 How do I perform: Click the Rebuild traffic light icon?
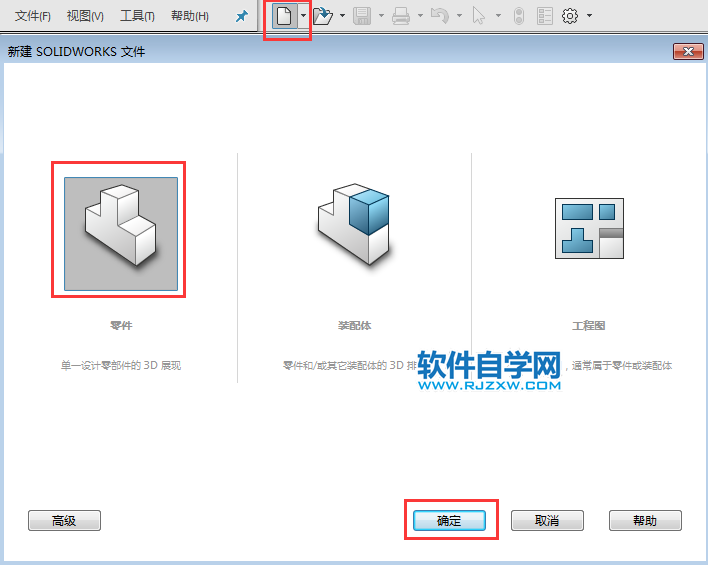point(519,16)
